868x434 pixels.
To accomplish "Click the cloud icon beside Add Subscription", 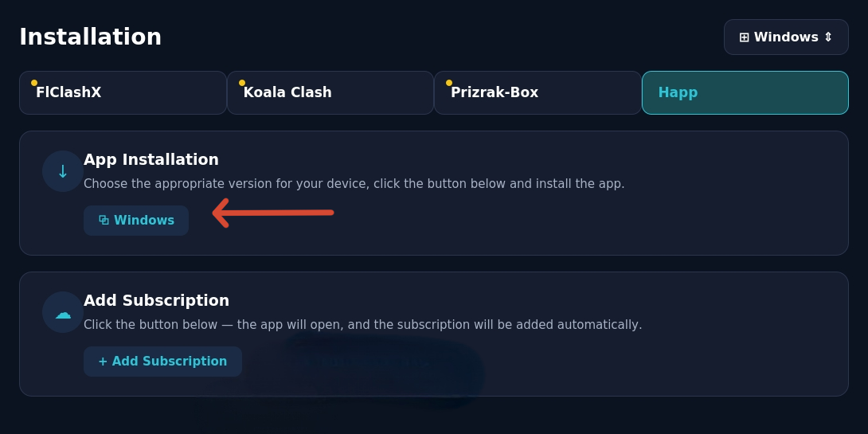I will tap(63, 313).
